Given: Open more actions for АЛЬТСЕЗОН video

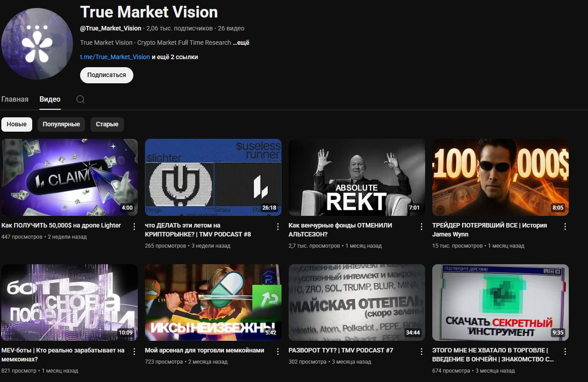Looking at the screenshot, I should (x=421, y=226).
